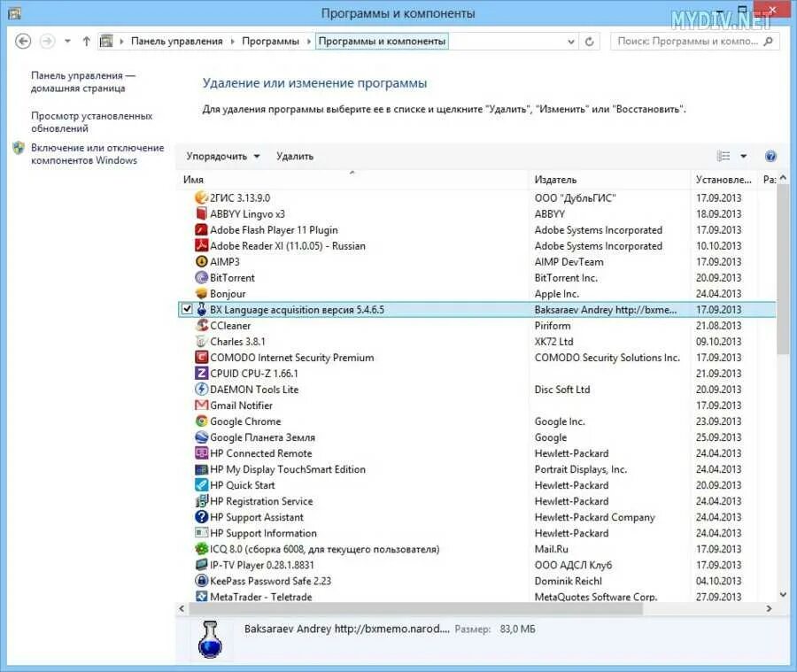Screen dimensions: 797x672
Task: Click the Up one level arrow
Action: (x=87, y=42)
